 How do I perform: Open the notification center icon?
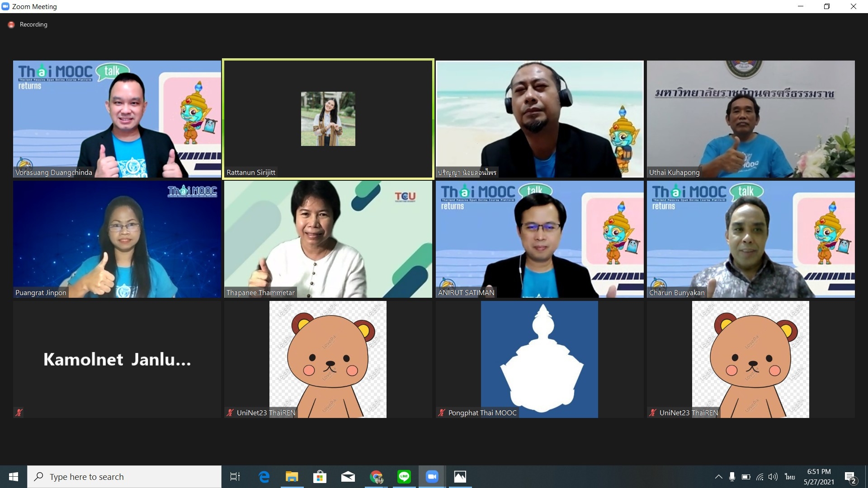(850, 477)
